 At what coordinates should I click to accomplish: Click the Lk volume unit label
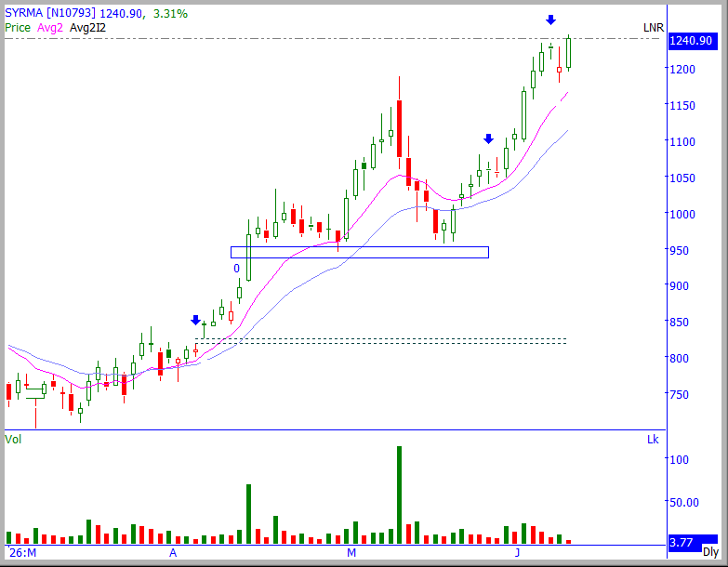653,439
